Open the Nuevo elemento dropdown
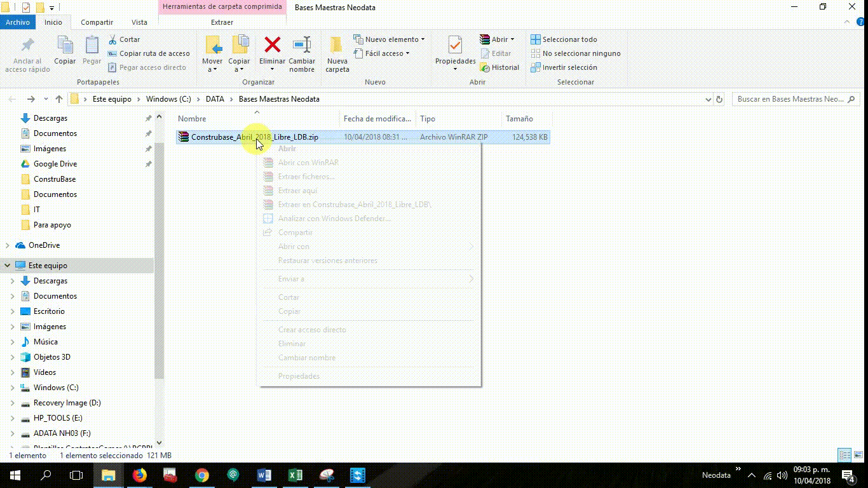 pos(391,39)
